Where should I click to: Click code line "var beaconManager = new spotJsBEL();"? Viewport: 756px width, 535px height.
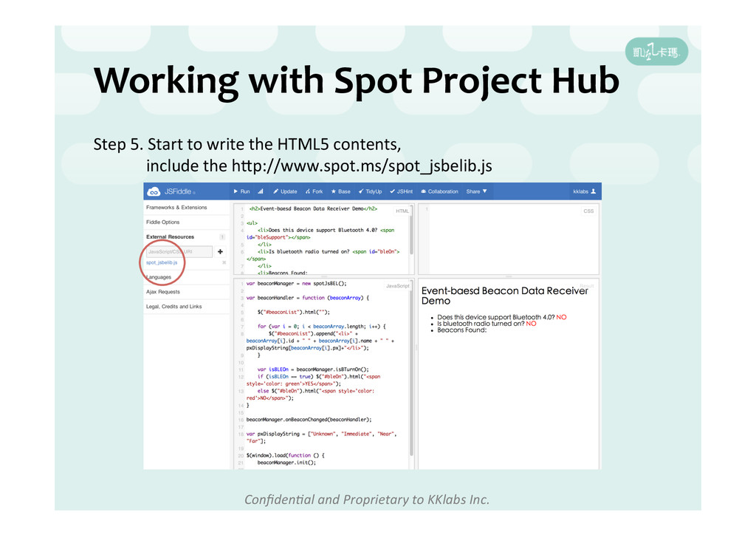coord(296,284)
